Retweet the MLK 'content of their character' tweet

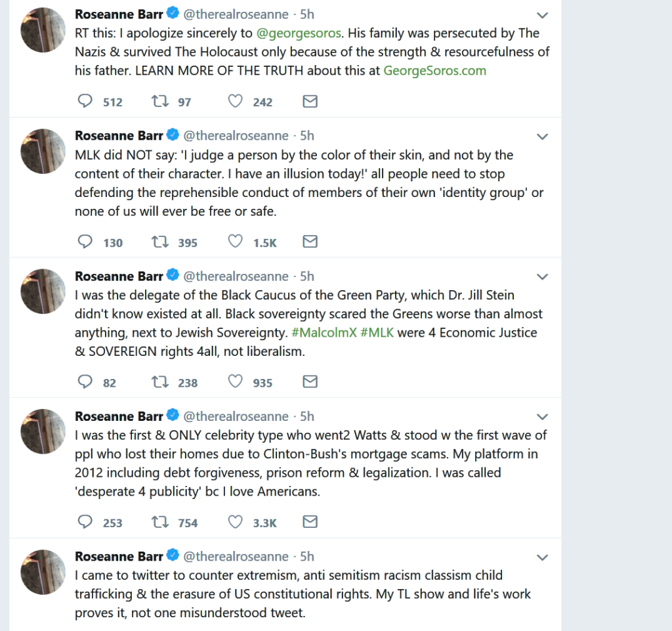click(159, 242)
